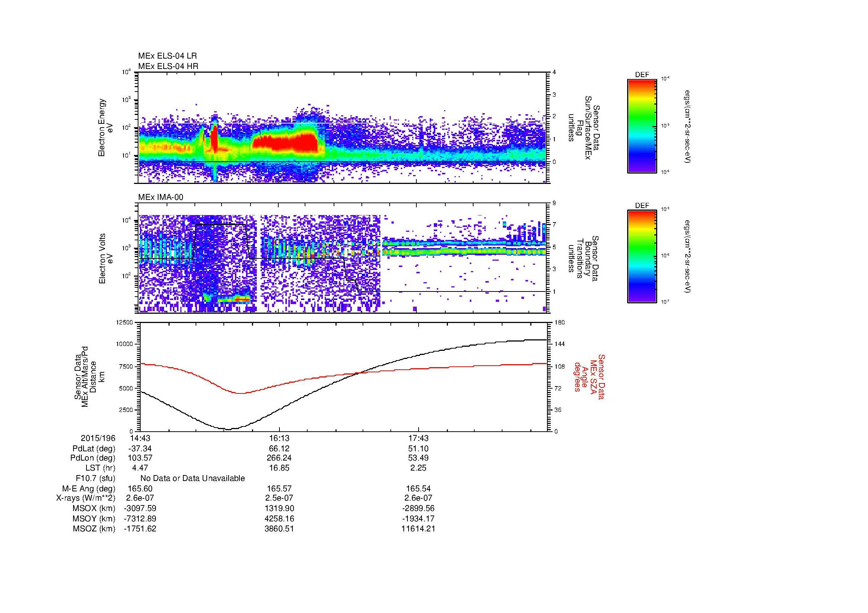868x613 pixels.
Task: Click the red 'MEx SZA Angle degrees' axis label
Action: click(589, 376)
